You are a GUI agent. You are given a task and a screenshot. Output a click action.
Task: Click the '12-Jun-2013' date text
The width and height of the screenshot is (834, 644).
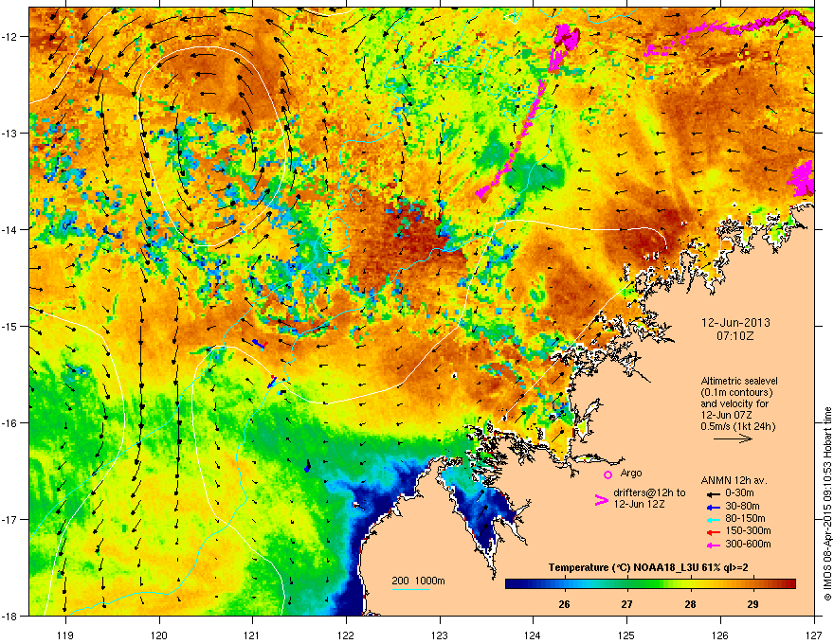click(735, 323)
